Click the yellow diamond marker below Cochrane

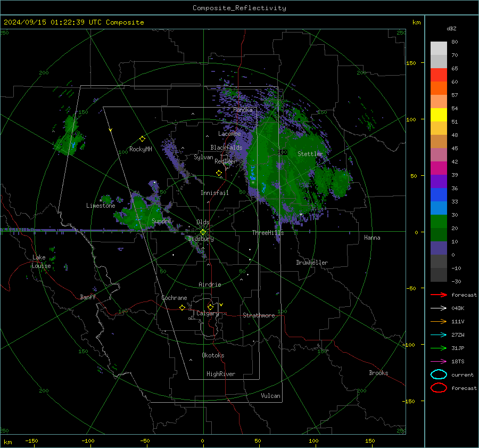coord(182,308)
